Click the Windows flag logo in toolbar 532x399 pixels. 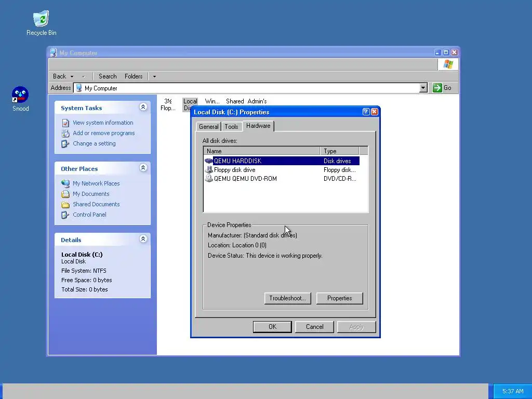pos(448,64)
